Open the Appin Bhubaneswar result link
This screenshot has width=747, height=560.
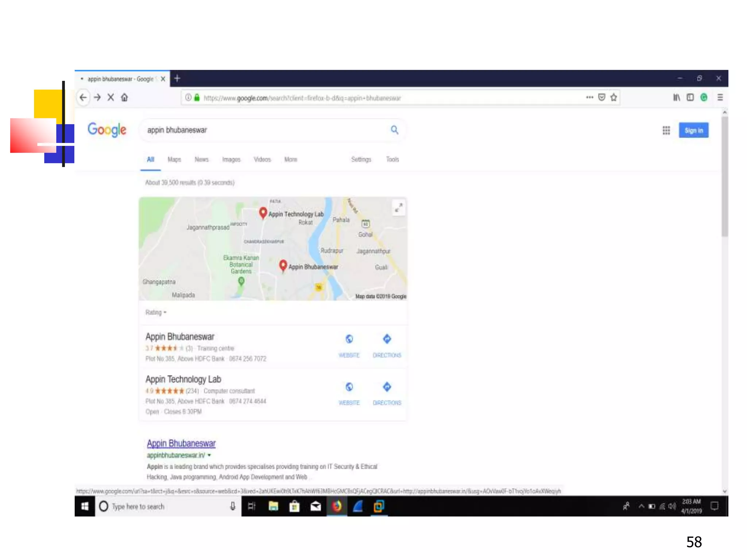pyautogui.click(x=181, y=443)
